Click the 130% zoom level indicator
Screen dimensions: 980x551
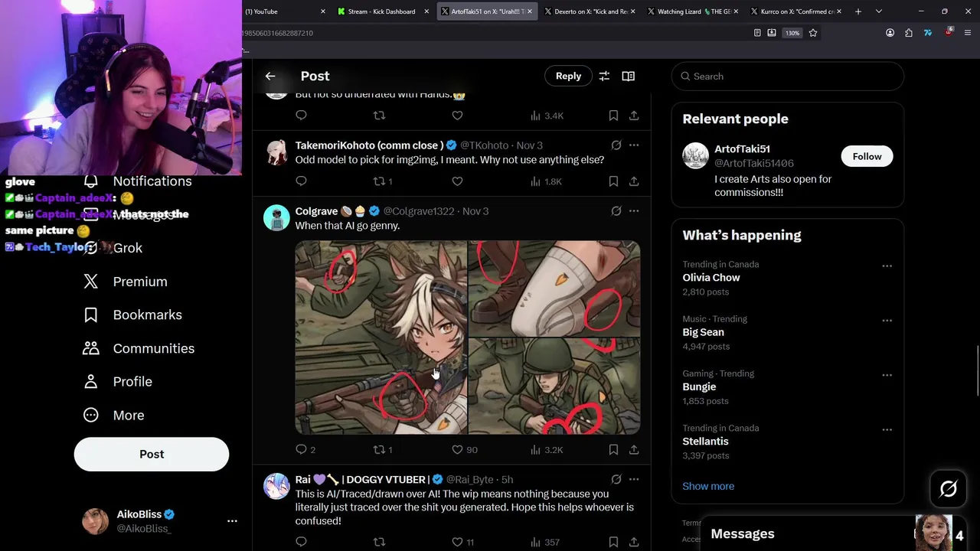[x=792, y=33]
